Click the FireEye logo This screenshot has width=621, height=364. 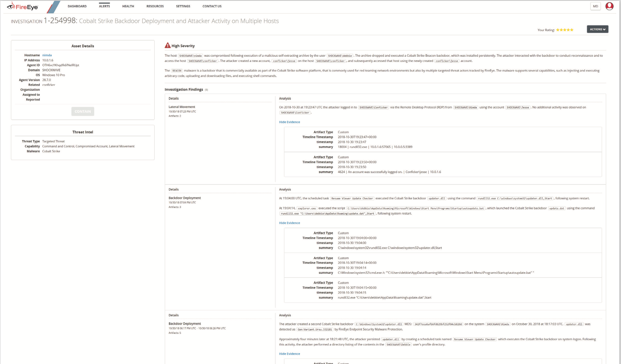tap(22, 6)
